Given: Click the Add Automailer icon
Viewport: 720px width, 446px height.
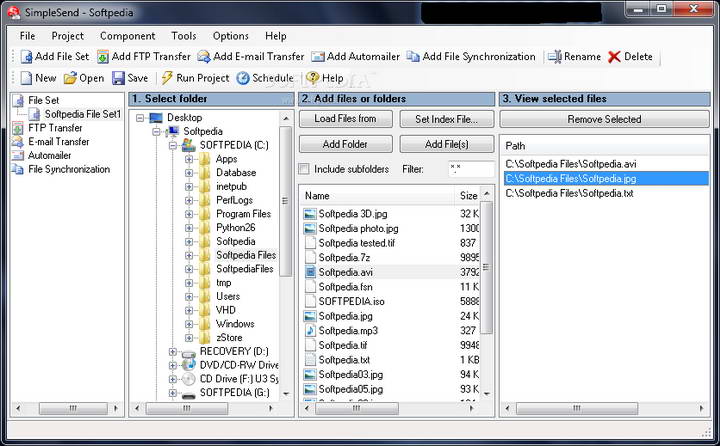Looking at the screenshot, I should 319,57.
